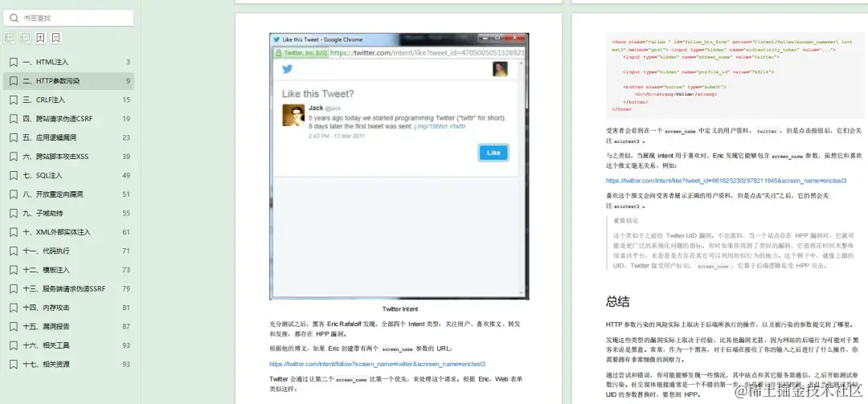This screenshot has width=868, height=404.
Task: Click the 总结 section heading
Action: (617, 302)
